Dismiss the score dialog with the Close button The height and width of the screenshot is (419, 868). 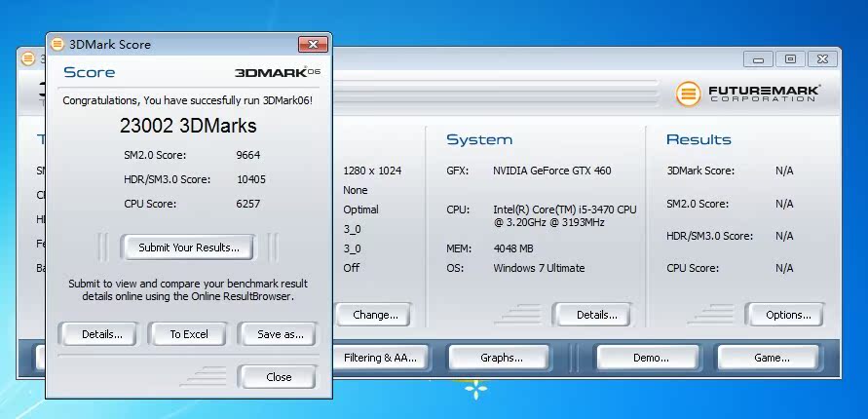coord(279,377)
